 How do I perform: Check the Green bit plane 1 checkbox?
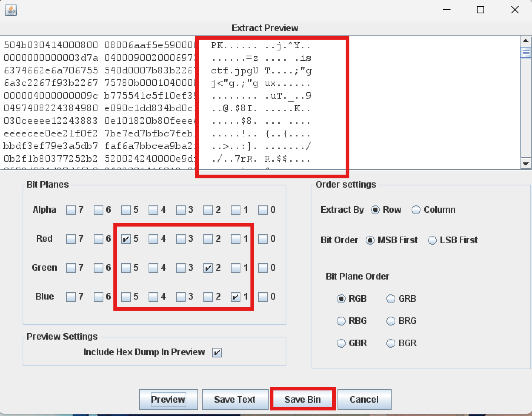pos(235,268)
